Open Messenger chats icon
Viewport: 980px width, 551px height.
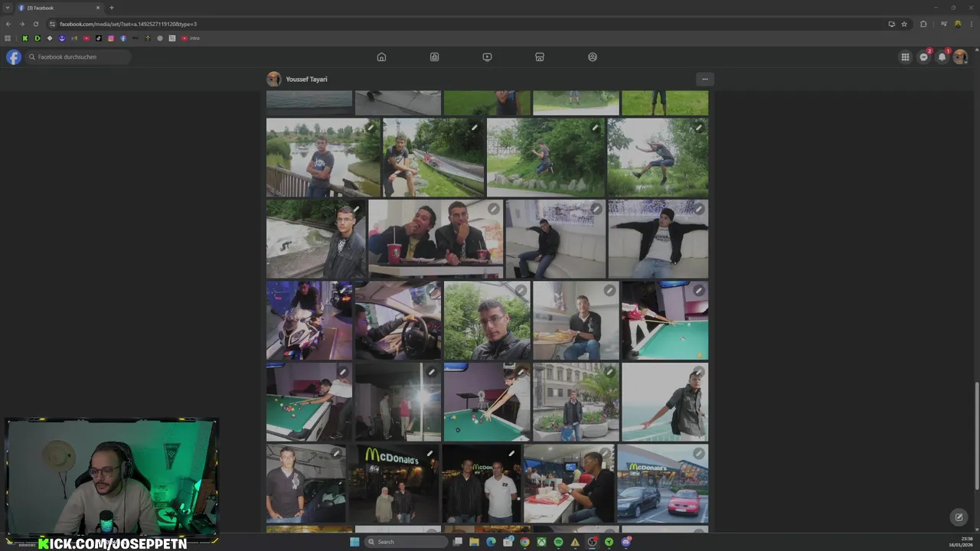pos(924,57)
